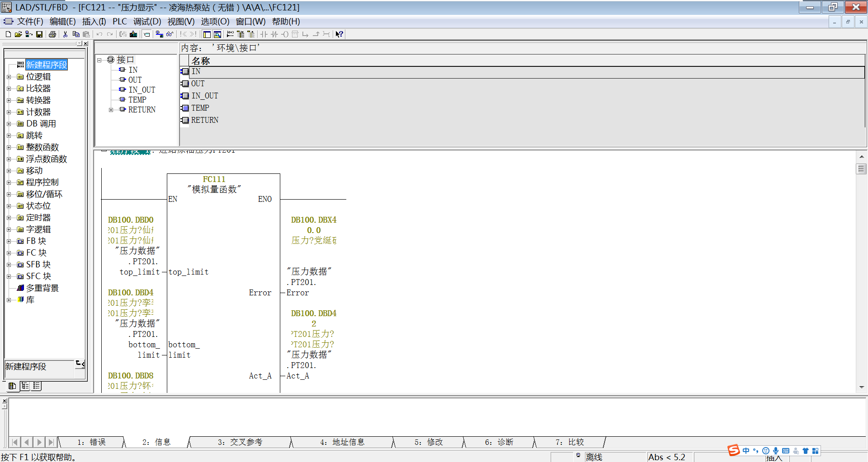Activate the What's This help pointer

pyautogui.click(x=340, y=34)
